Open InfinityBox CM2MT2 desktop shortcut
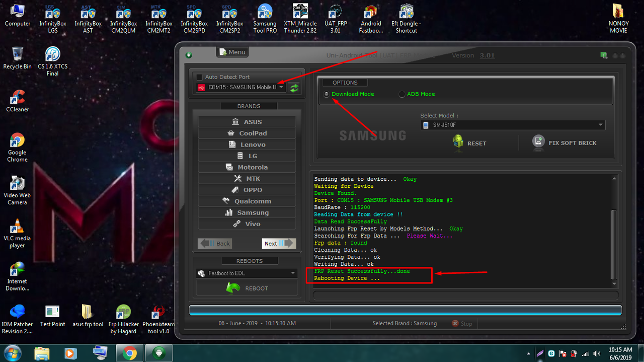Screen dimensions: 644x362 point(159,19)
